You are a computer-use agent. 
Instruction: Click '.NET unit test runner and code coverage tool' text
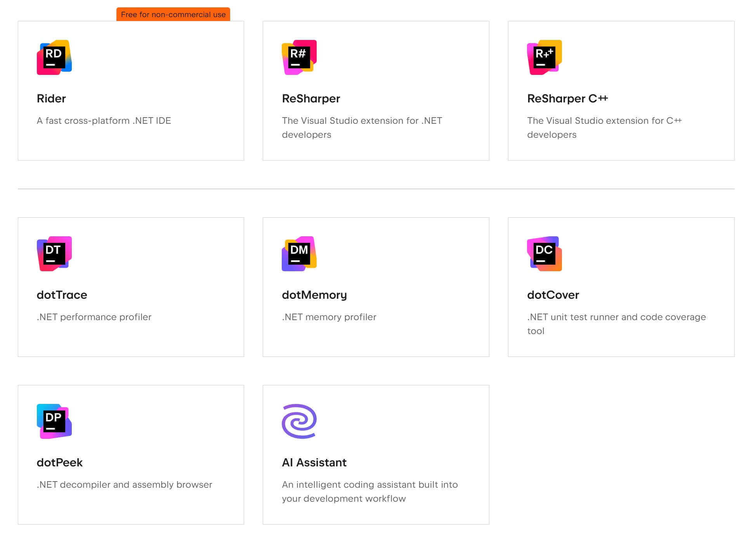point(616,324)
